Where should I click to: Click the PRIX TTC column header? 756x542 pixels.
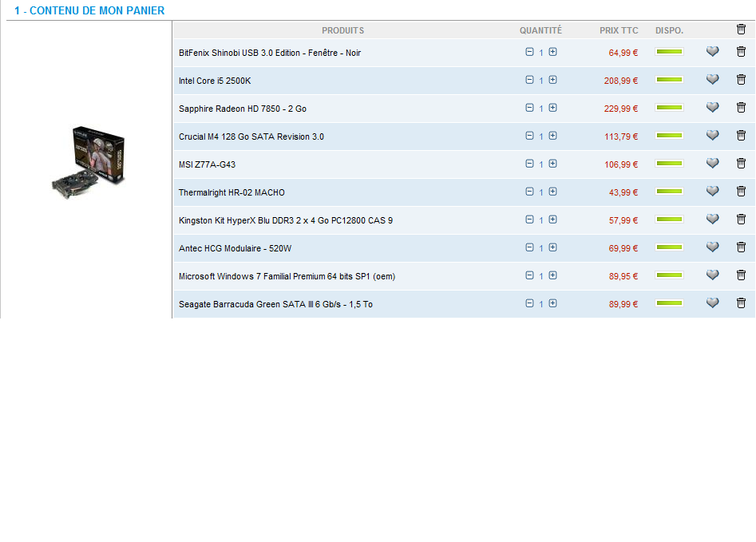tap(619, 30)
